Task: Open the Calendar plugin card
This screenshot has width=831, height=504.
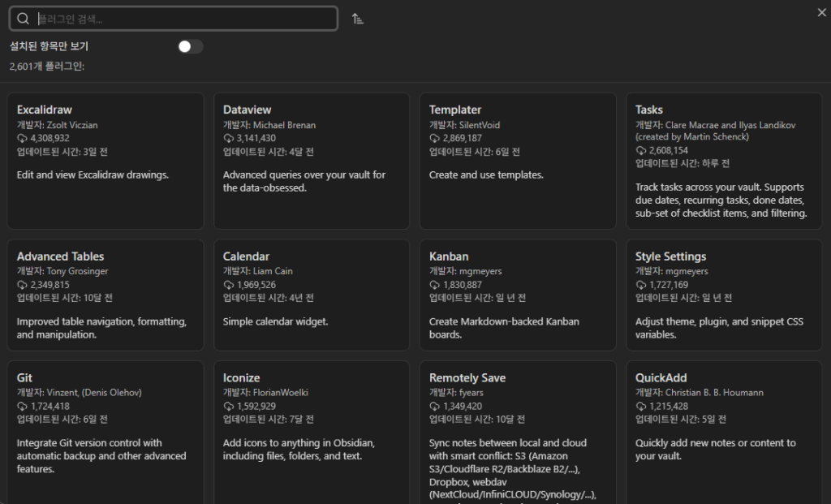Action: (x=312, y=295)
